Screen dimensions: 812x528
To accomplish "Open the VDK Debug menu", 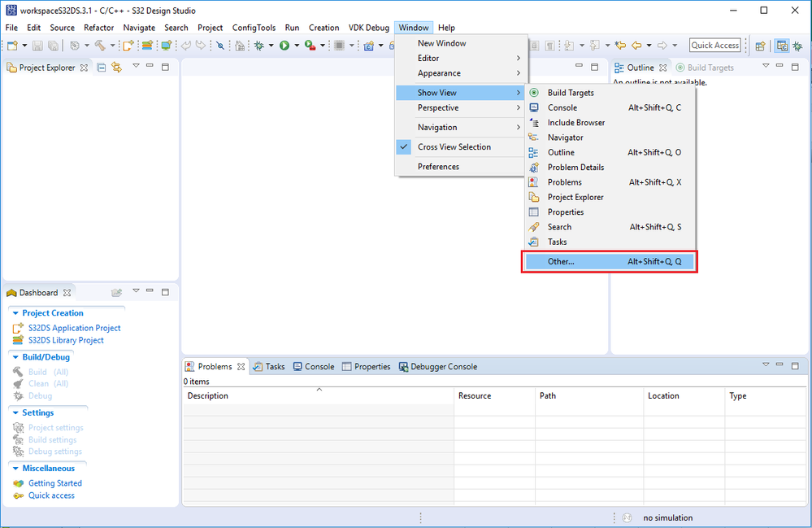I will coord(369,28).
